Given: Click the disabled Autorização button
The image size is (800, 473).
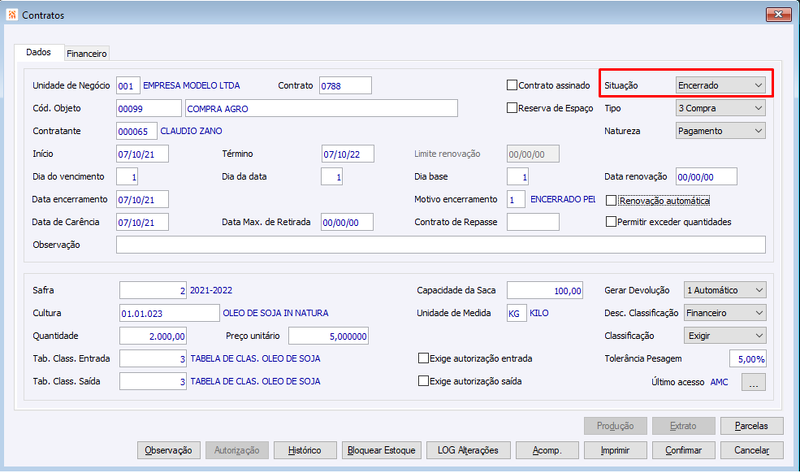Looking at the screenshot, I should 237,451.
